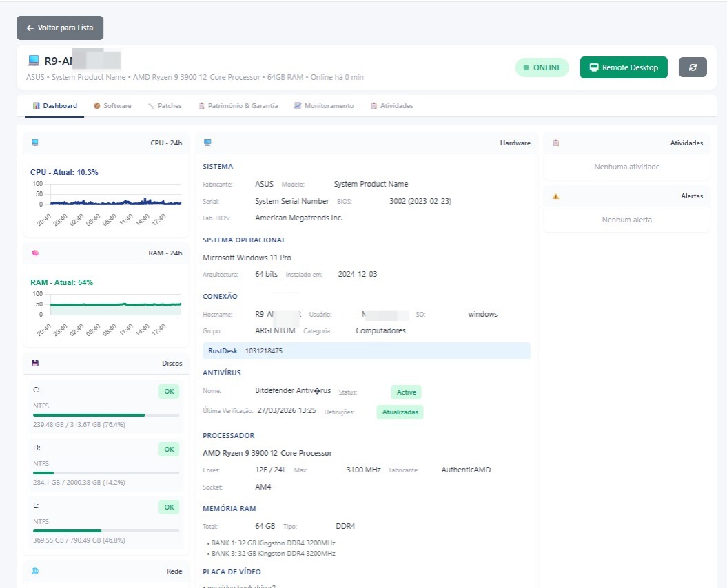Open the Patches tab
Screen dimensions: 727x588
click(165, 105)
